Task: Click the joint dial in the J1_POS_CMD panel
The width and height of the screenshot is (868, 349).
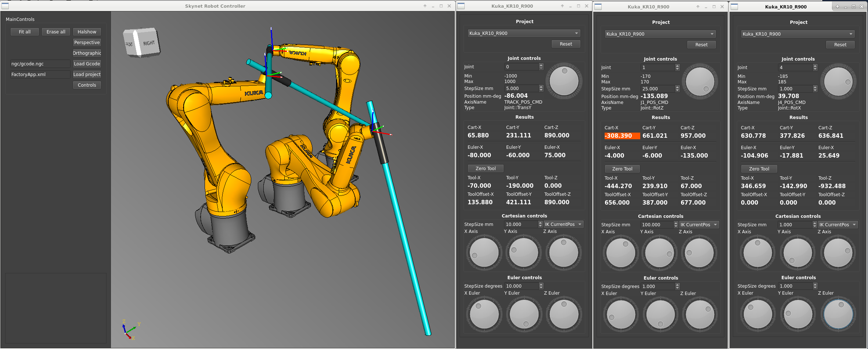Action: tap(700, 82)
